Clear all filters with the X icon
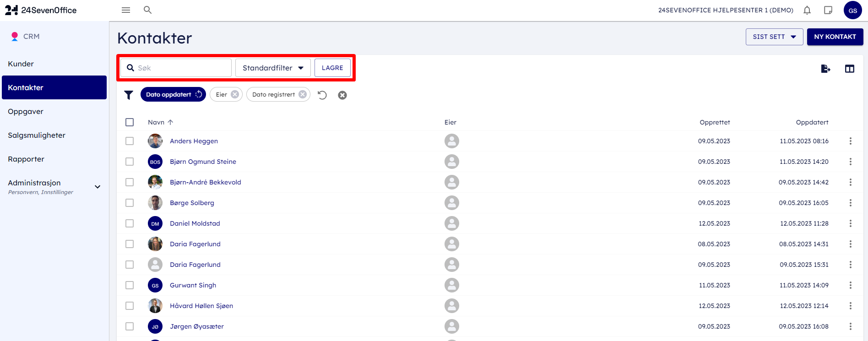Image resolution: width=868 pixels, height=341 pixels. 342,95
